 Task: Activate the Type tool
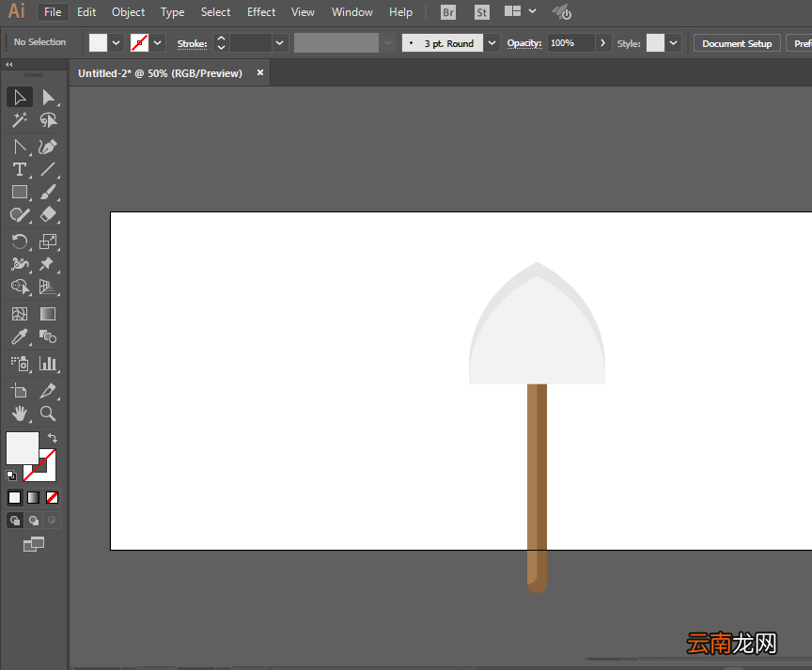tap(20, 169)
